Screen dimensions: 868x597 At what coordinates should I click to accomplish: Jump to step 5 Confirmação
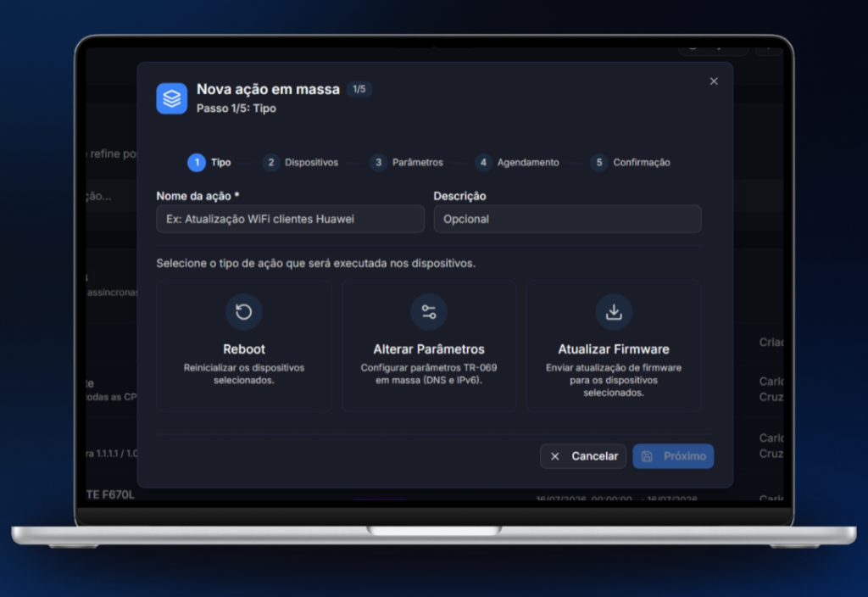631,162
